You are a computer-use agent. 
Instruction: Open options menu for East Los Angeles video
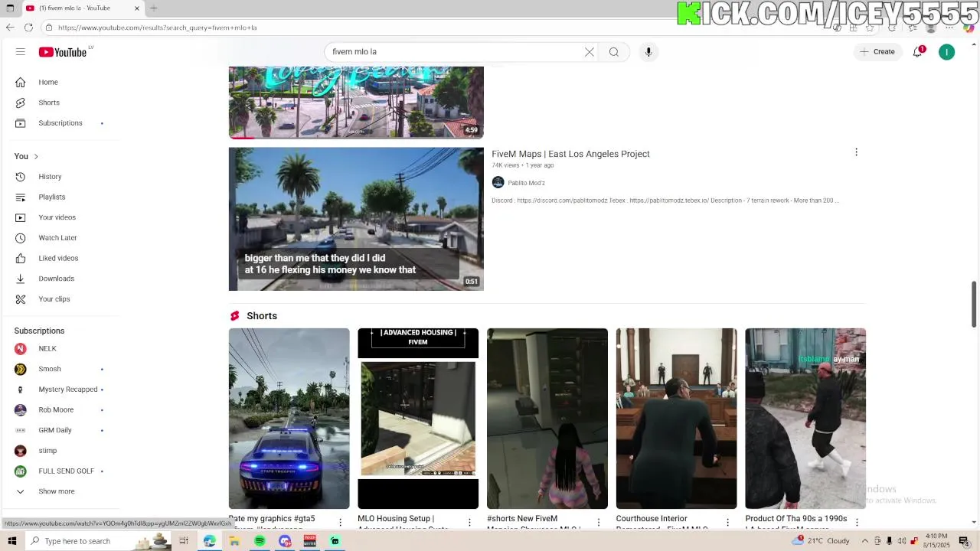(856, 152)
